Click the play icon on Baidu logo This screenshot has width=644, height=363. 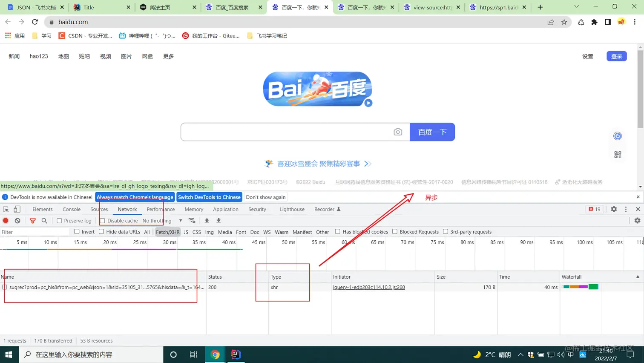[x=368, y=103]
